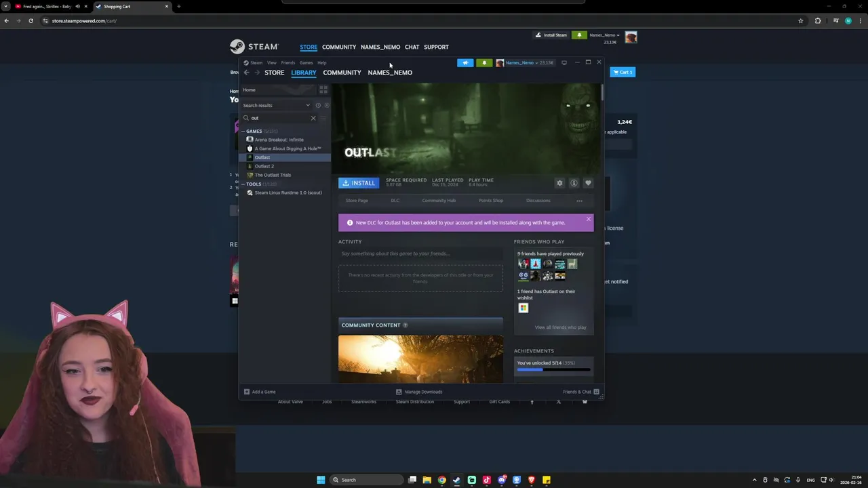Switch library to grid collections view icon
This screenshot has height=488, width=868.
pos(323,89)
